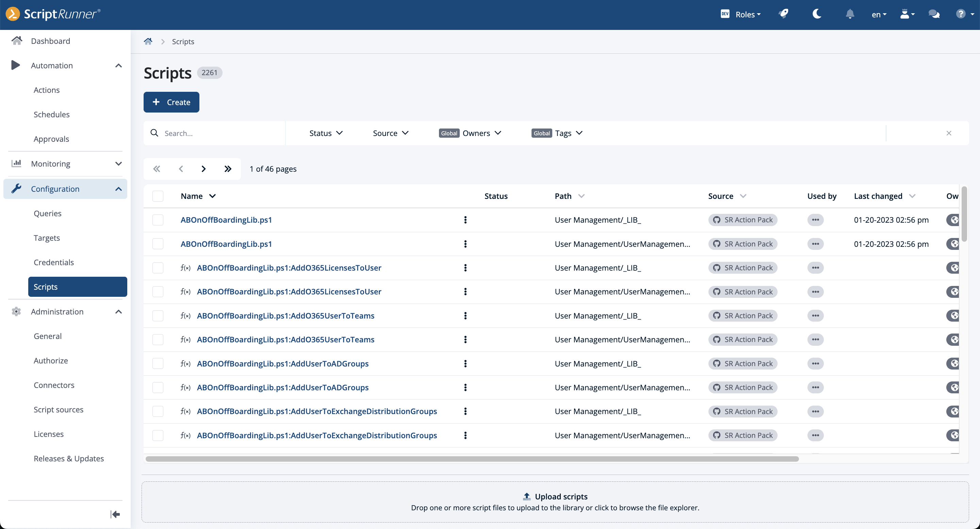Check the first ABOnOffBoardingLib.ps1 row checkbox
The image size is (980, 529).
pyautogui.click(x=158, y=220)
